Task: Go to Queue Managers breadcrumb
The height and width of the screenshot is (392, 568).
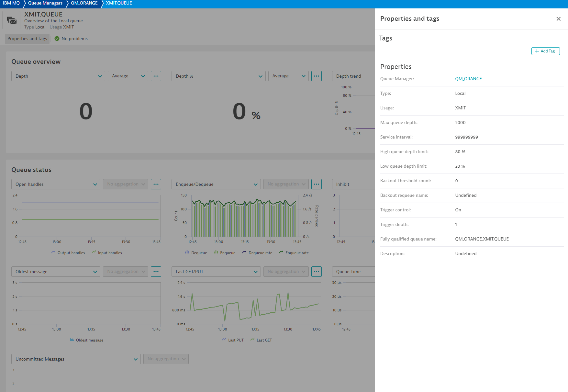Action: click(x=45, y=3)
